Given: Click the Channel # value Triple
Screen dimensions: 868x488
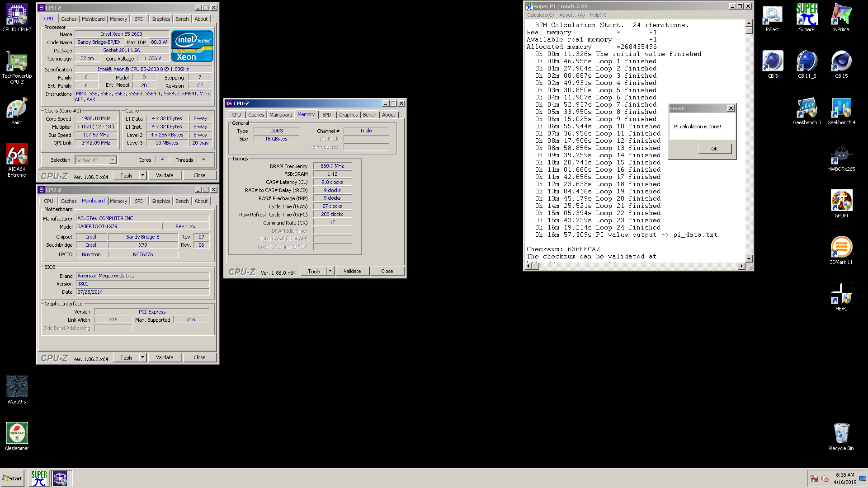Looking at the screenshot, I should point(366,131).
